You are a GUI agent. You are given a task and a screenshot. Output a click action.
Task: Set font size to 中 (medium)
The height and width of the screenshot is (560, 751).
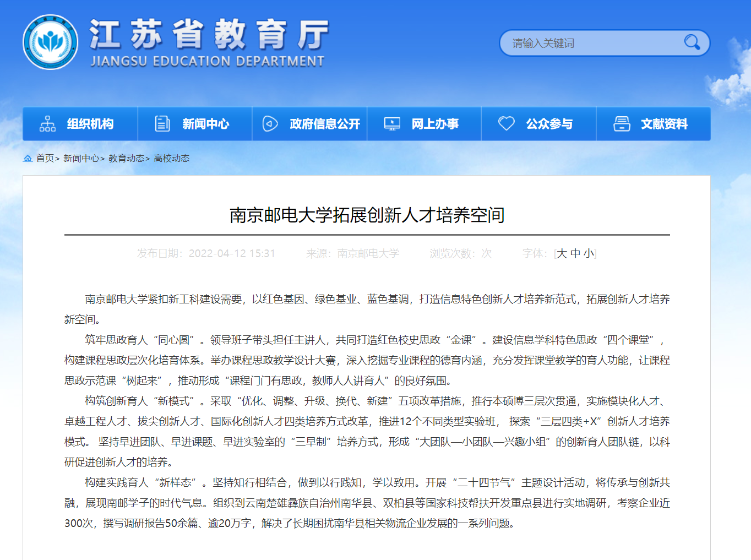click(575, 253)
